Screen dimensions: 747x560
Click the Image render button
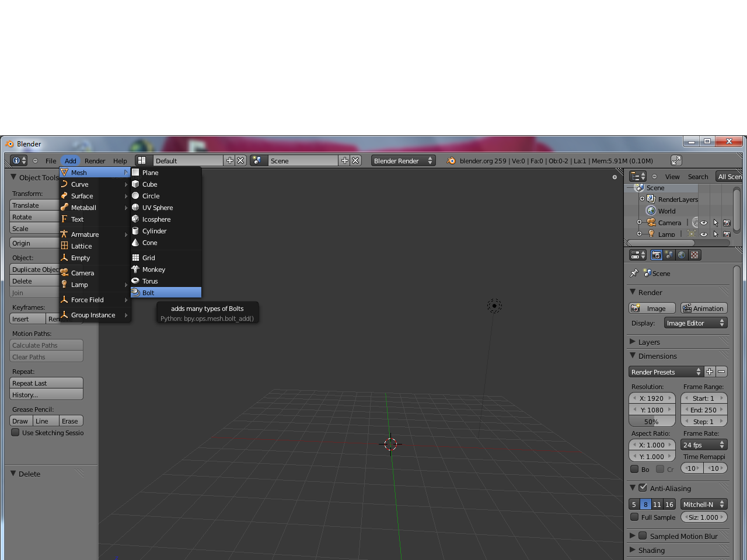(x=652, y=309)
